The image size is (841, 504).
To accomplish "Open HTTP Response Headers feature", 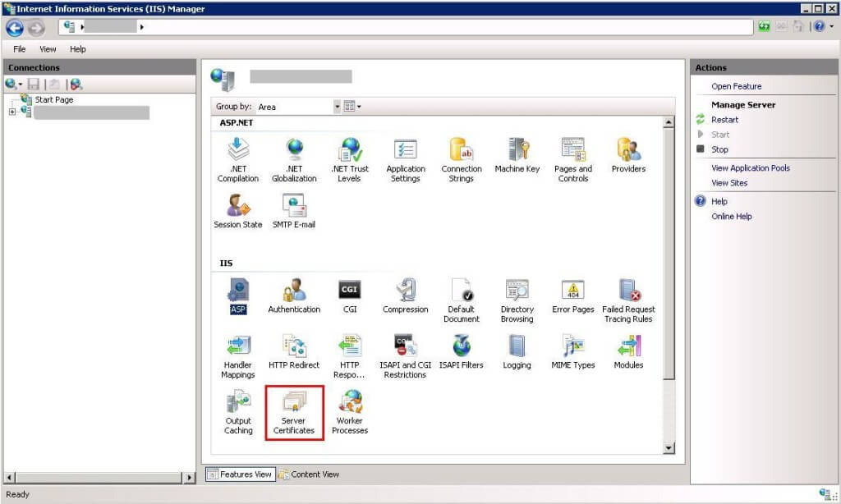I will [350, 356].
